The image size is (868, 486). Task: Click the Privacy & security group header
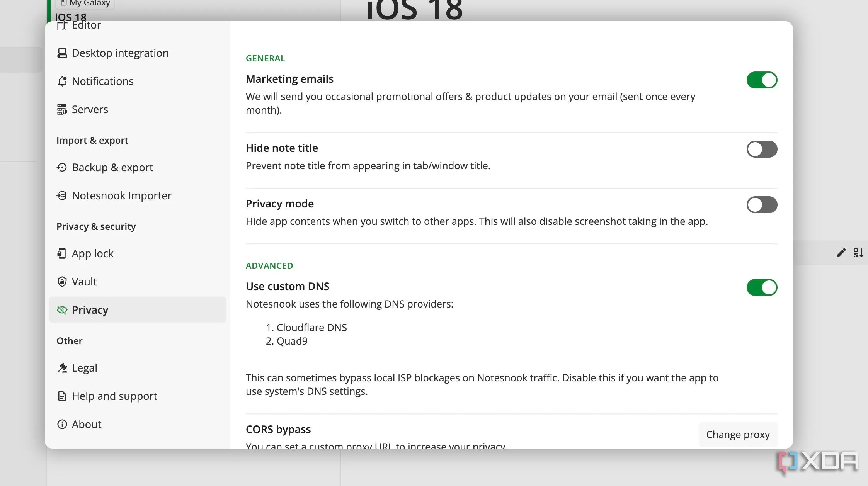click(x=96, y=226)
